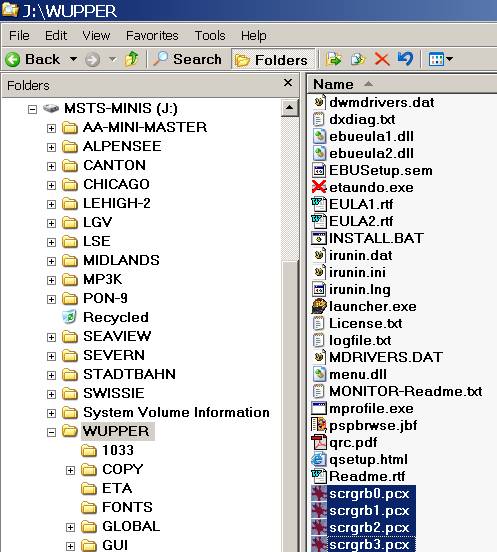Open the Search pane
Screen dimensions: 497x552
tap(188, 59)
